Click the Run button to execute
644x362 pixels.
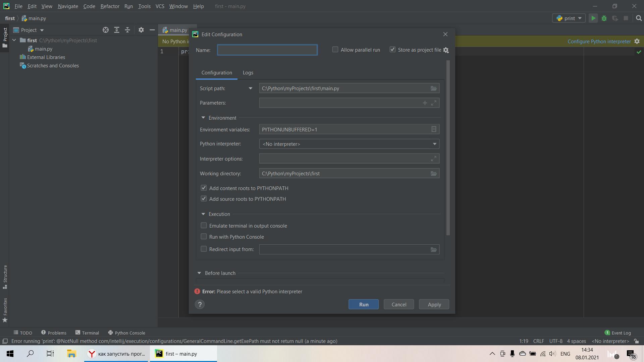363,304
